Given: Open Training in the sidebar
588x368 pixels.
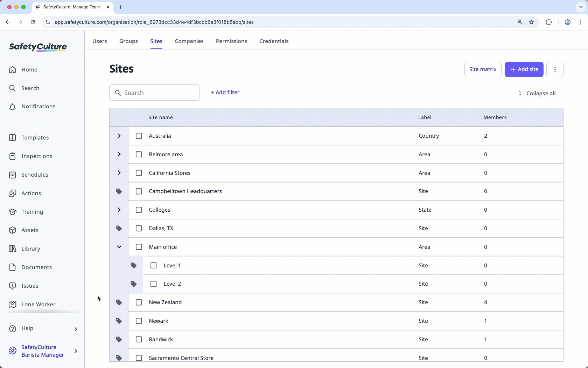Looking at the screenshot, I should (26, 212).
